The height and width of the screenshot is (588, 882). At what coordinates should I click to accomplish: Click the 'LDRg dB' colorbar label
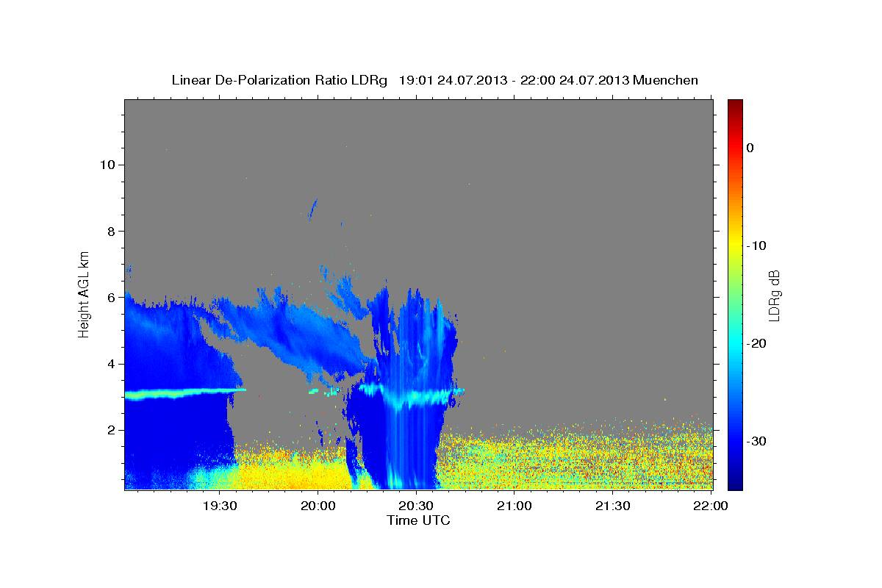pos(773,295)
